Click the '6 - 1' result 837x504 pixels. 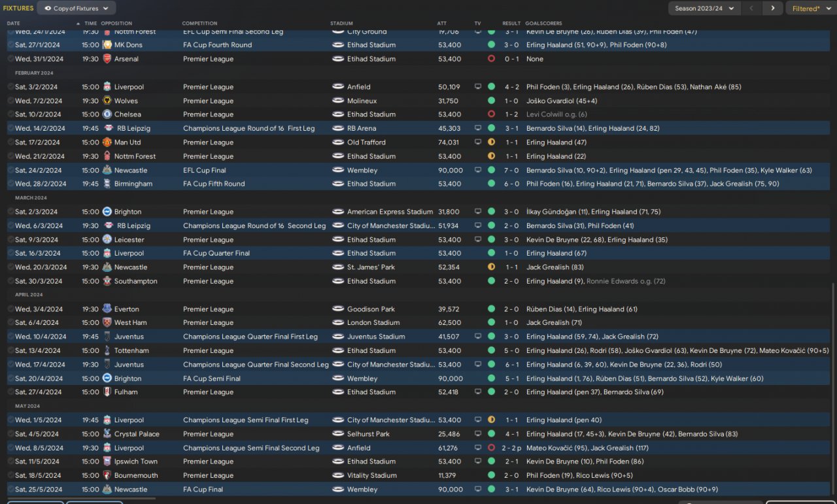click(511, 365)
